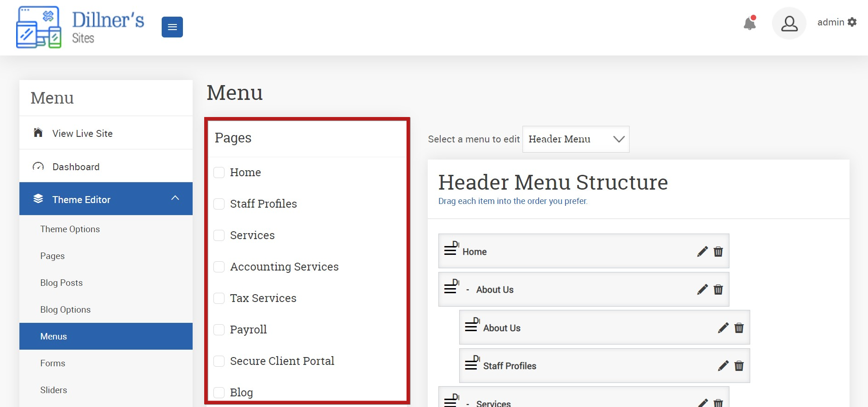Image resolution: width=868 pixels, height=407 pixels.
Task: Toggle the blue hamburger menu button
Action: [x=172, y=27]
